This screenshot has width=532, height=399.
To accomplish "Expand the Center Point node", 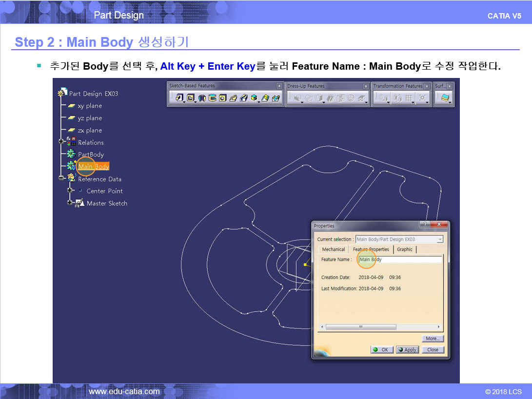I will 70,190.
